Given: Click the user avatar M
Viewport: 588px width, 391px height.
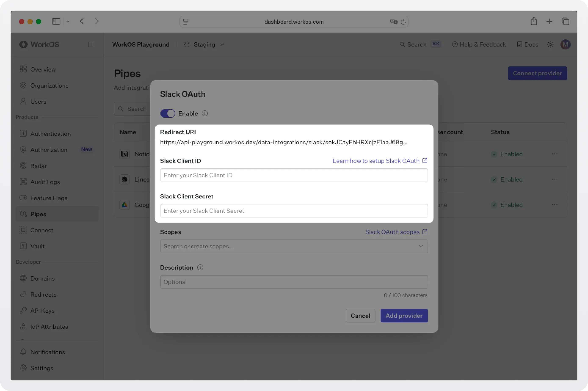Looking at the screenshot, I should pyautogui.click(x=565, y=44).
